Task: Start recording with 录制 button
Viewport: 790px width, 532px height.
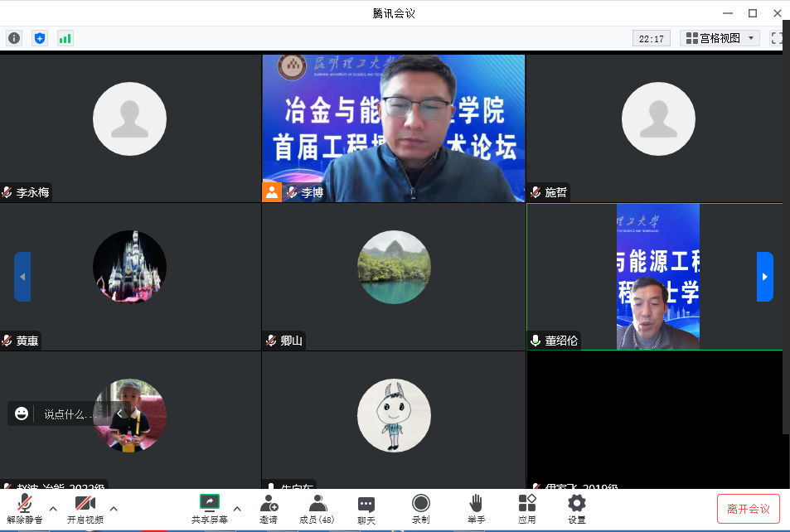Action: (421, 508)
